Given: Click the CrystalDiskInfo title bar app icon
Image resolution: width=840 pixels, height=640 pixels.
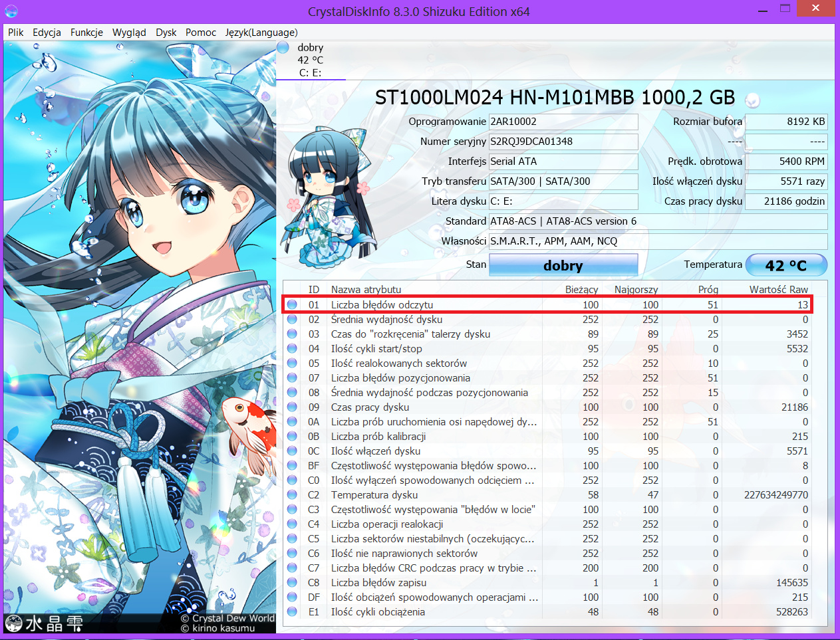Looking at the screenshot, I should [x=11, y=11].
